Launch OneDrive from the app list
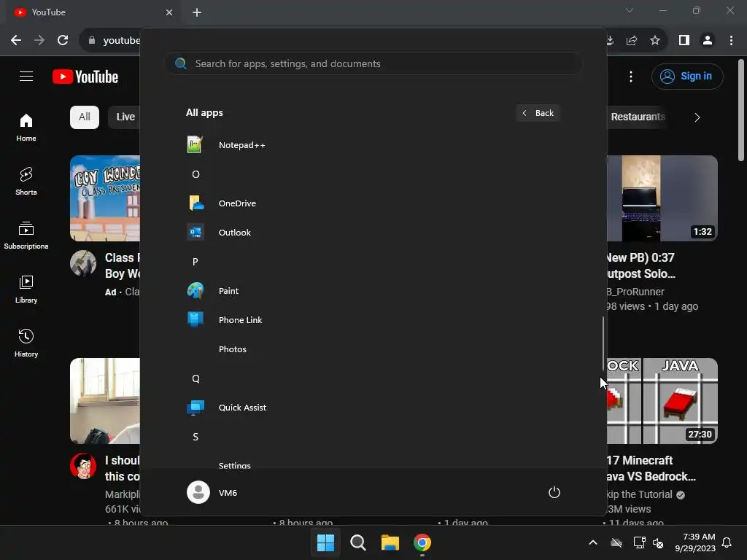 (x=237, y=203)
